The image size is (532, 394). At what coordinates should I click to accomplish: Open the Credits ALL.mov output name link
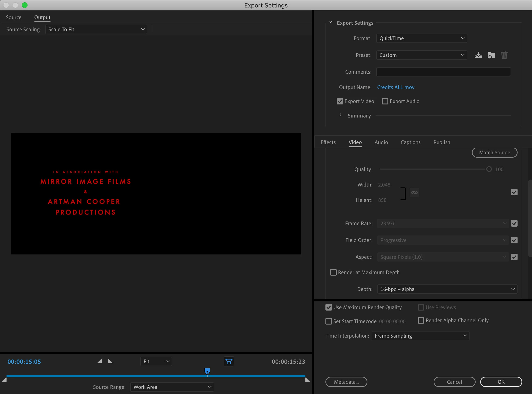(x=396, y=87)
